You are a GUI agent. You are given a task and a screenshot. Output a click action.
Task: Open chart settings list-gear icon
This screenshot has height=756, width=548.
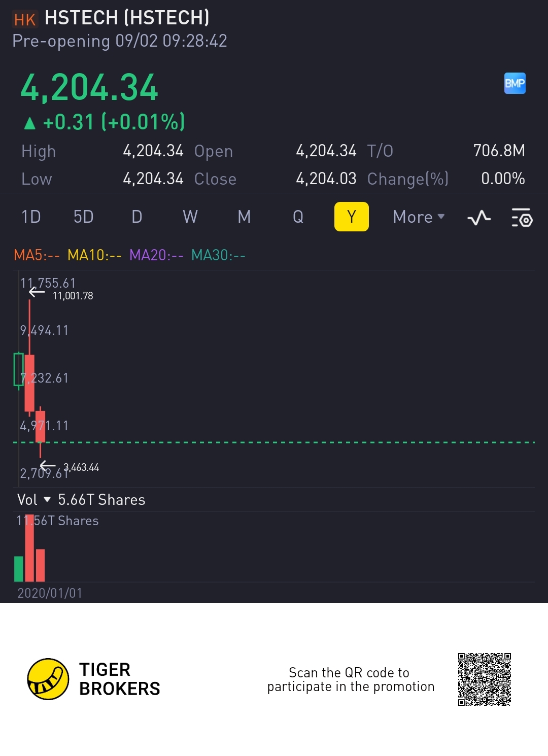[x=522, y=217]
